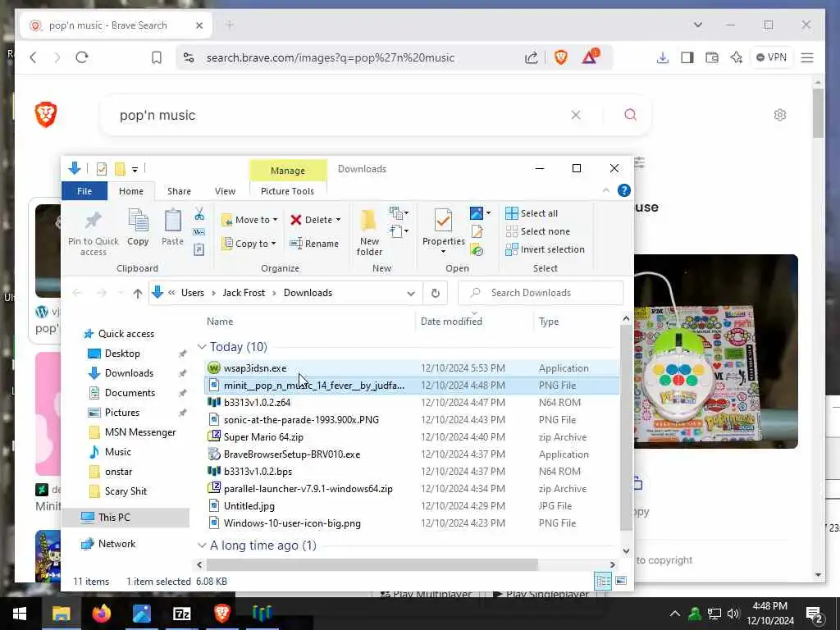Image resolution: width=840 pixels, height=630 pixels.
Task: Click Select none in the ribbon
Action: tap(538, 231)
